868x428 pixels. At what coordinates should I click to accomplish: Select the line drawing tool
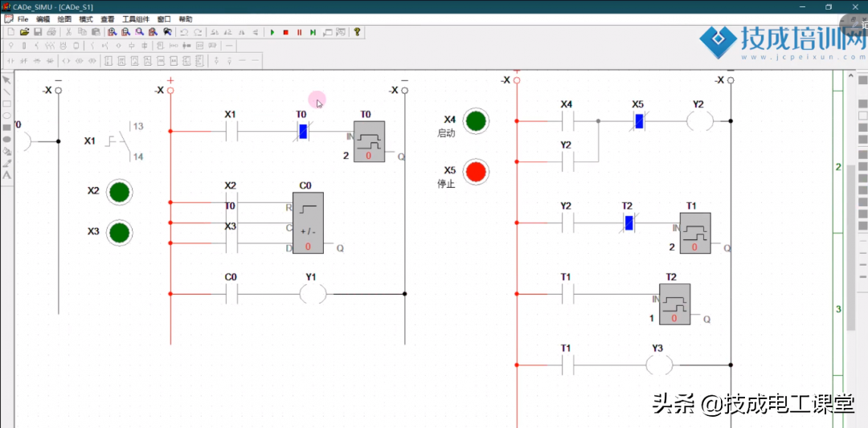coord(7,92)
